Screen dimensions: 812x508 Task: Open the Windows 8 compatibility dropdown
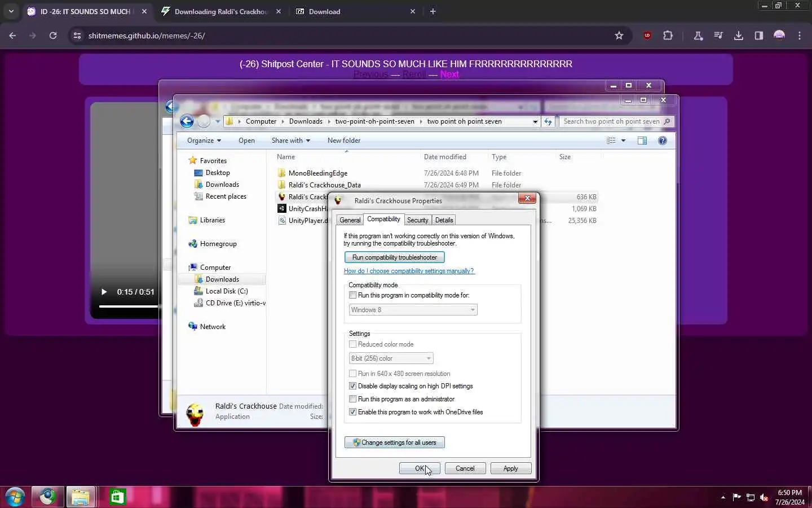coord(413,310)
